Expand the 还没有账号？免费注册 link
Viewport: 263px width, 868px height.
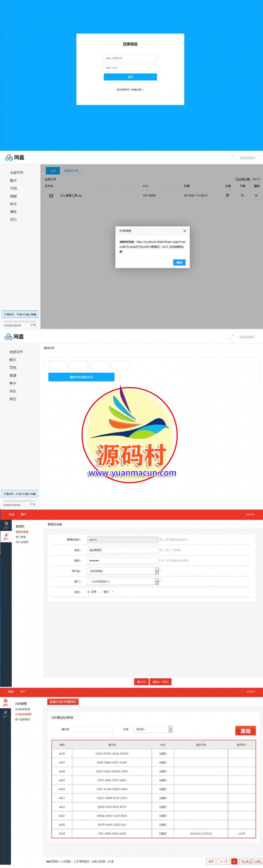[x=130, y=90]
